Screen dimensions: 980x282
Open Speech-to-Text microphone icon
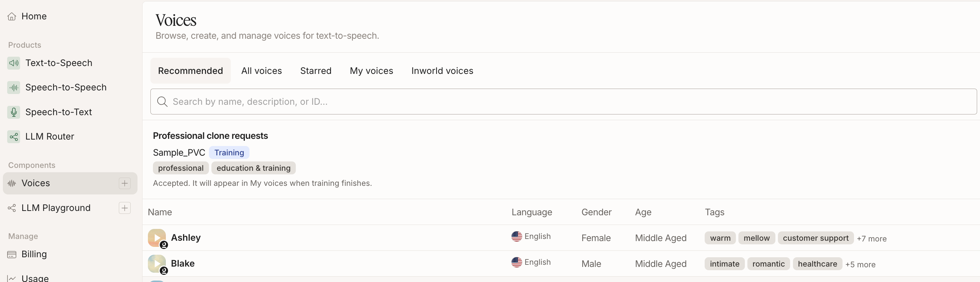[x=14, y=112]
